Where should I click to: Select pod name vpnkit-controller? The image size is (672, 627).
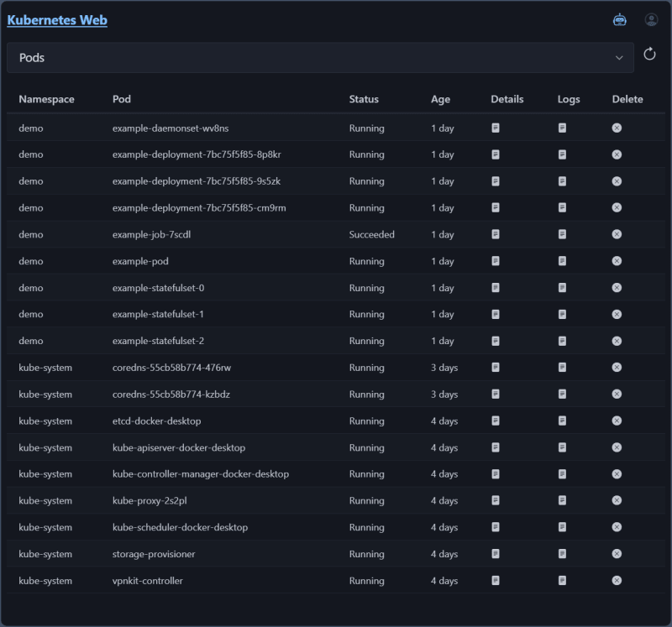(x=148, y=581)
